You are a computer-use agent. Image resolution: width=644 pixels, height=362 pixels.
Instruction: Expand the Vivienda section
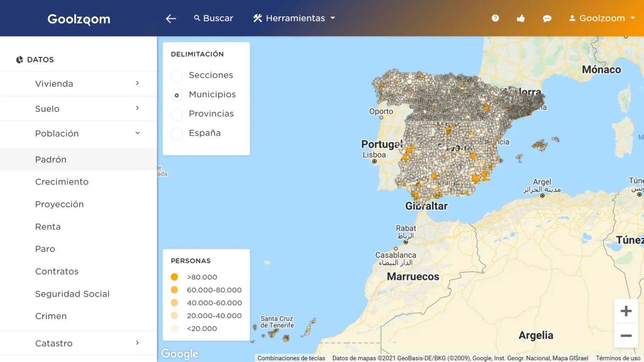[78, 84]
